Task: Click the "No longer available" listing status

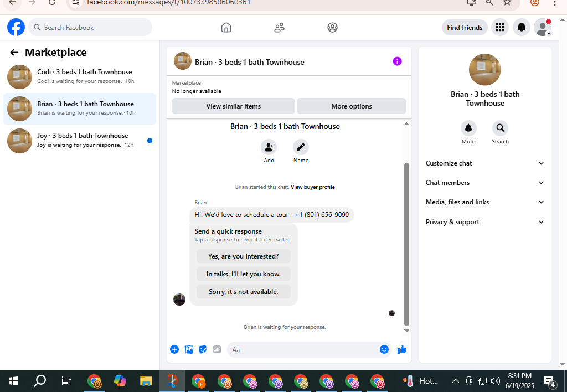Action: (197, 91)
